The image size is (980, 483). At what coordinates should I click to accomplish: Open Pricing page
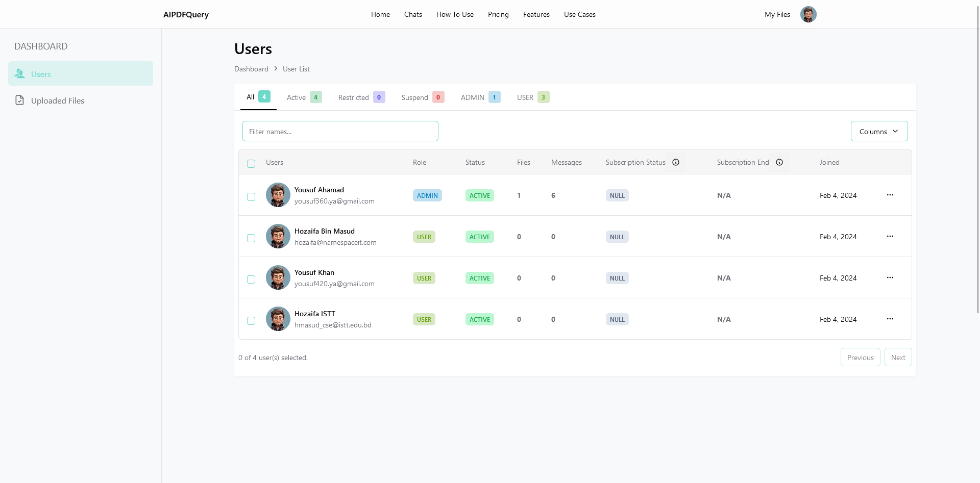pyautogui.click(x=498, y=14)
